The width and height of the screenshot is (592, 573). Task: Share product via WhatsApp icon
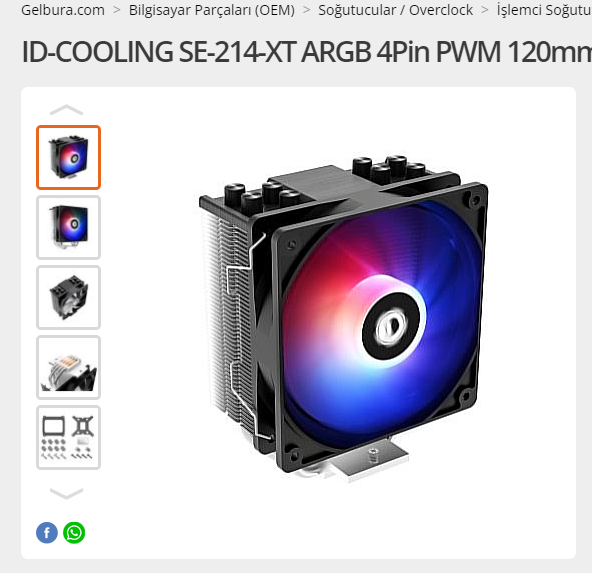pyautogui.click(x=74, y=533)
